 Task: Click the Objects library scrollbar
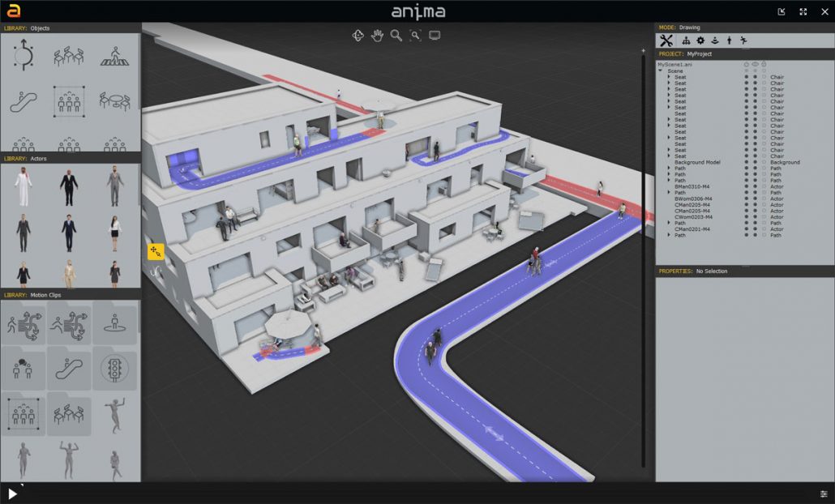click(x=139, y=72)
